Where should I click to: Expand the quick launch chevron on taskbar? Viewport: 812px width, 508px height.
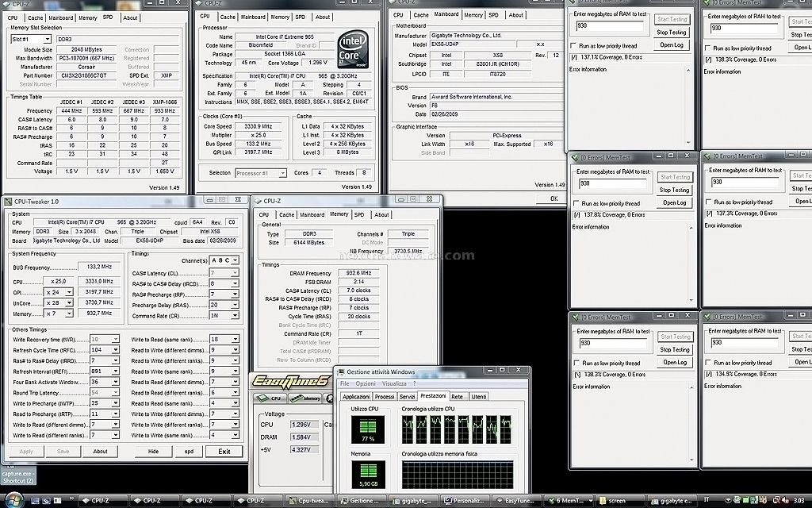[x=71, y=498]
